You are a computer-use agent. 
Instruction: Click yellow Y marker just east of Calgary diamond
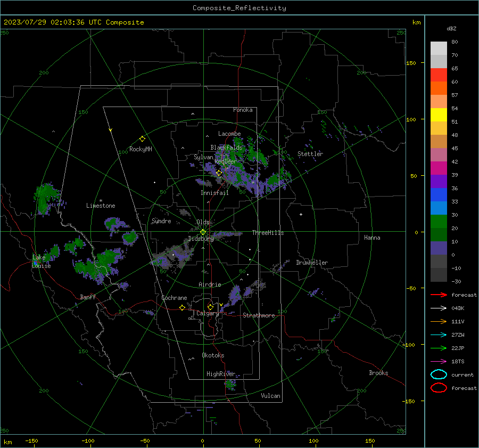point(221,305)
